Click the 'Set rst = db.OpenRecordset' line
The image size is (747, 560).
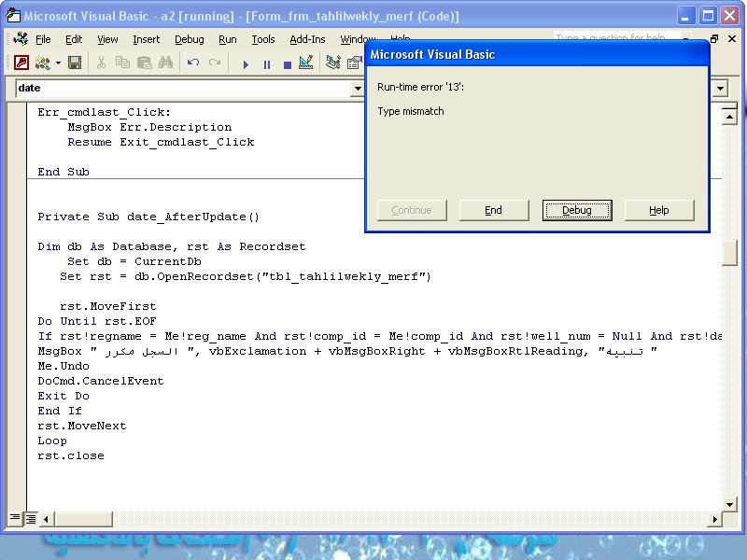pos(246,276)
